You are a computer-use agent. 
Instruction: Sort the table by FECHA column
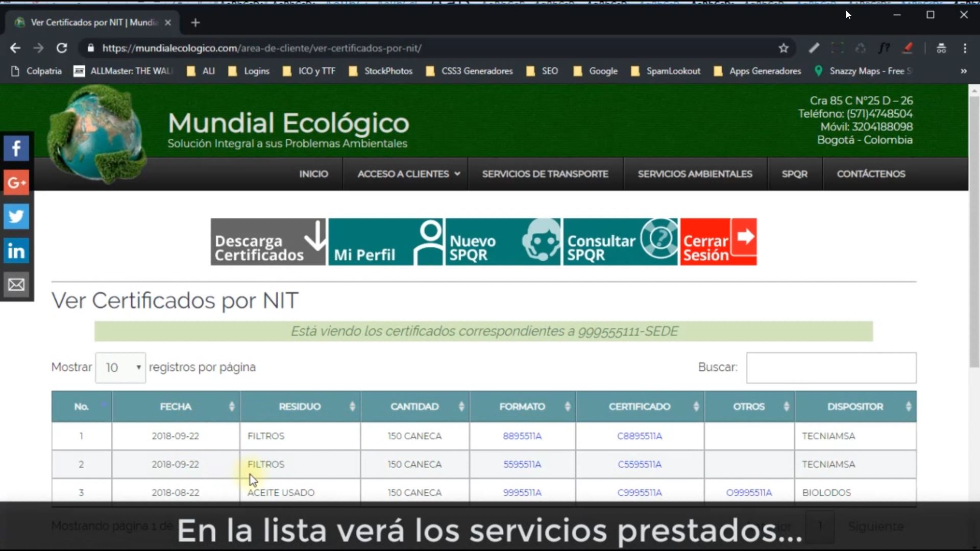pos(176,407)
